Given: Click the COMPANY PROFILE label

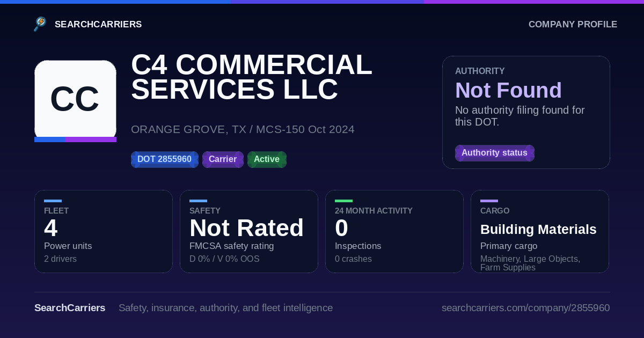Looking at the screenshot, I should click(573, 24).
